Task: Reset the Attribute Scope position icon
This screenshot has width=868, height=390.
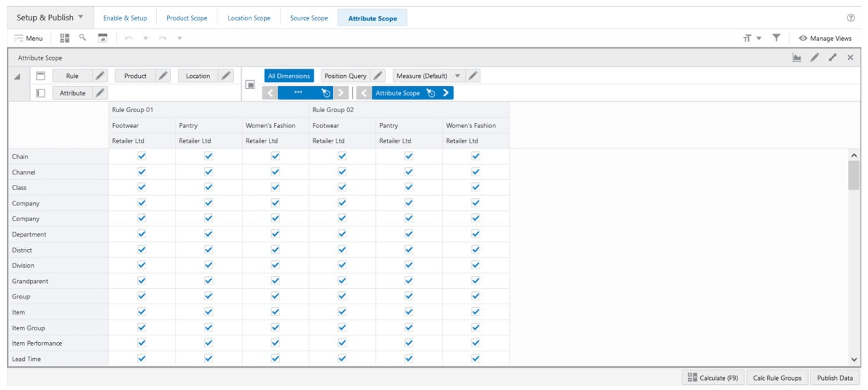Action: 431,93
